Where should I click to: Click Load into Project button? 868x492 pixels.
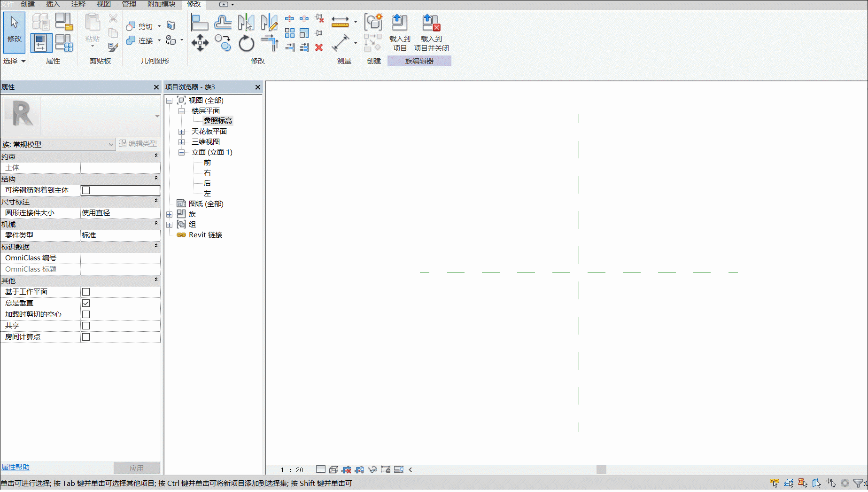point(400,32)
